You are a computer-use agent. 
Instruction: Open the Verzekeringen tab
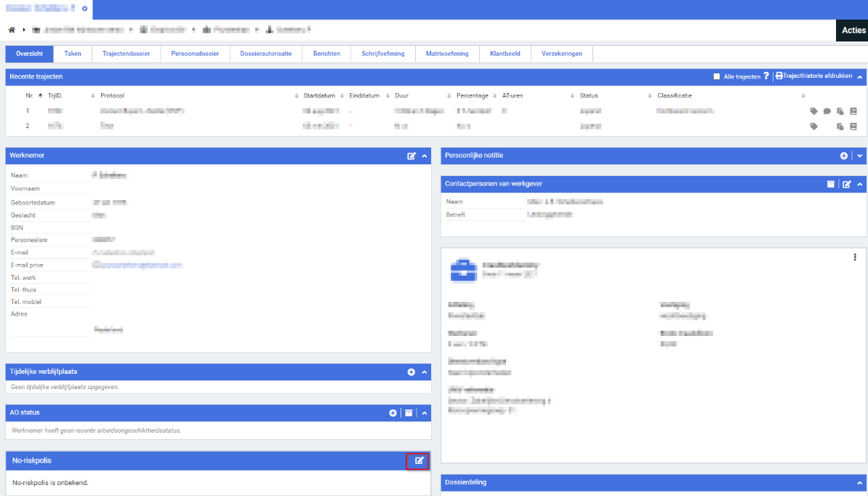pos(562,54)
